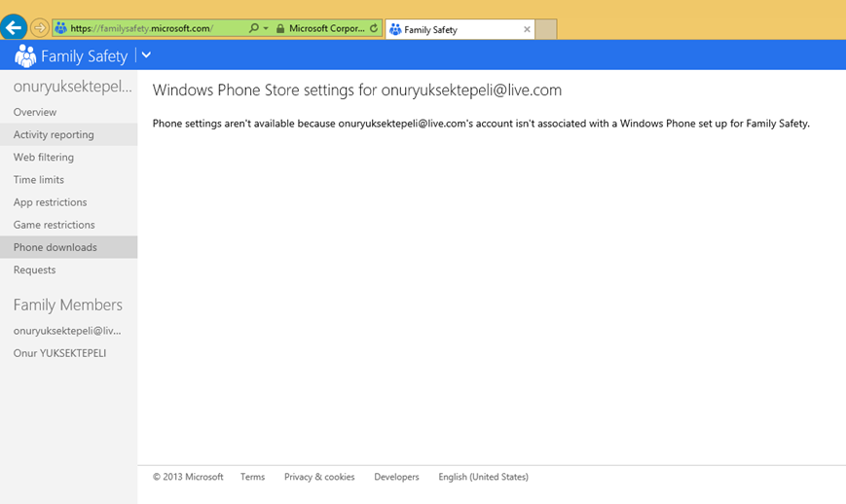This screenshot has width=846, height=504.
Task: Select the Family Safety browser tab
Action: tap(460, 29)
